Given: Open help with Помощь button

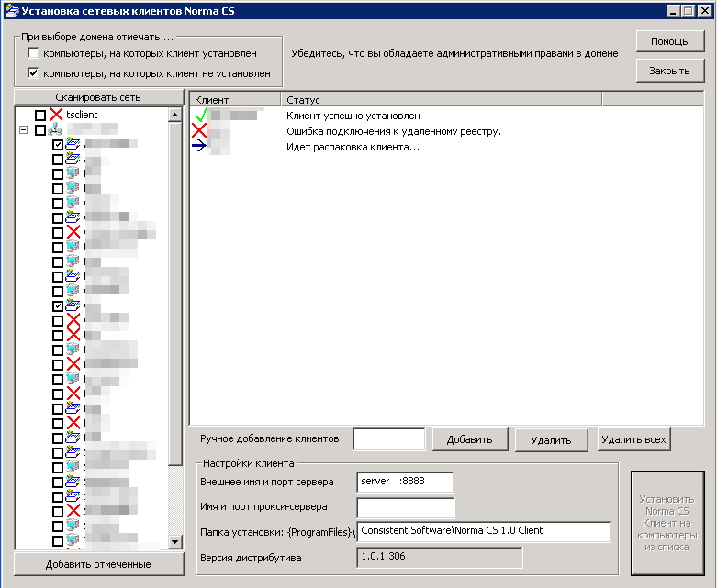Looking at the screenshot, I should point(669,41).
